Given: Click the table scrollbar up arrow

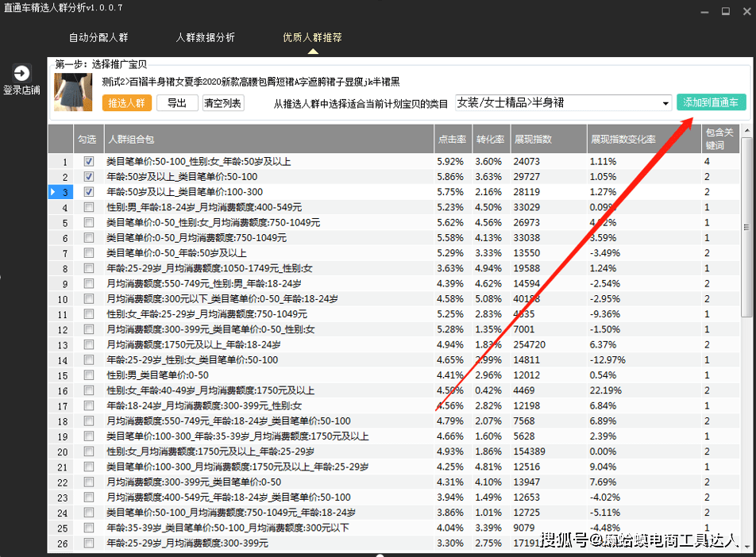Looking at the screenshot, I should click(x=746, y=131).
